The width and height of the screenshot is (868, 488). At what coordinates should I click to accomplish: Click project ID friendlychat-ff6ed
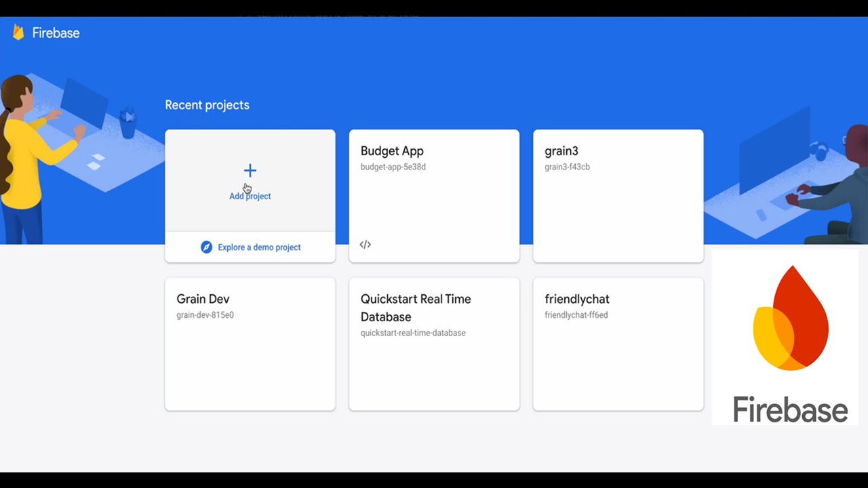pos(576,315)
